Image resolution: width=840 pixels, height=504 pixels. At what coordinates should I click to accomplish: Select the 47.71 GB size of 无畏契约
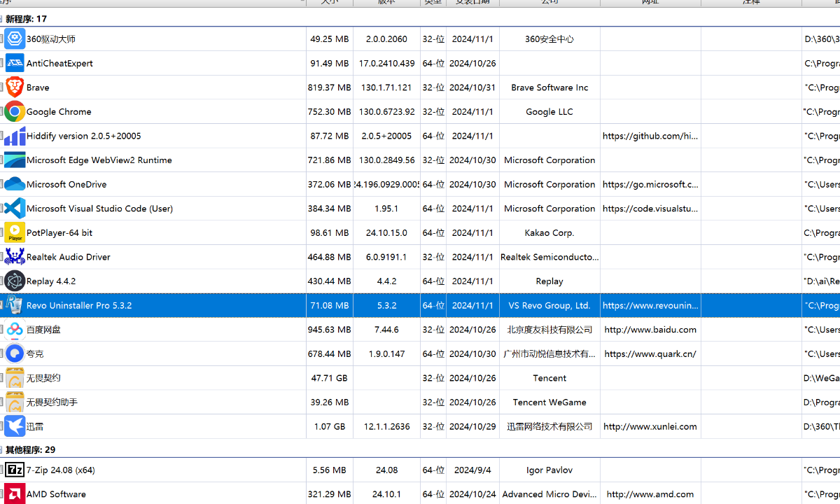330,378
